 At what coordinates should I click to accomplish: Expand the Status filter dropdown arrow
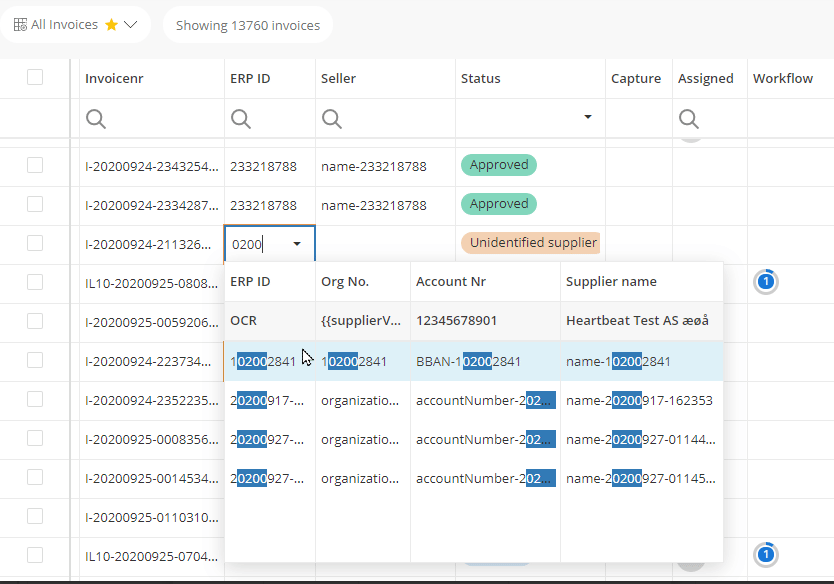587,118
